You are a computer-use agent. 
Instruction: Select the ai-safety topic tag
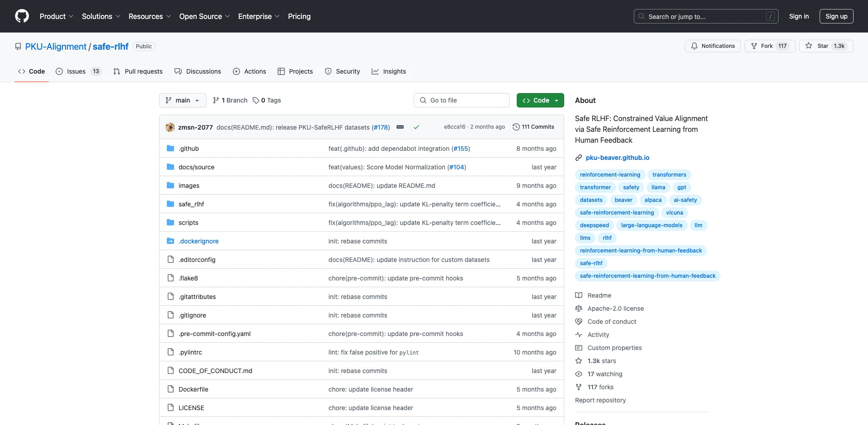click(685, 200)
